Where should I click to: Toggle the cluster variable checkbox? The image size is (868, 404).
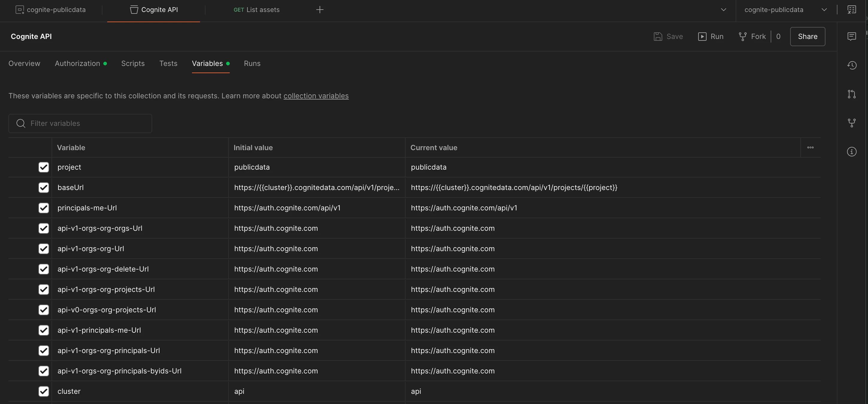pos(43,391)
